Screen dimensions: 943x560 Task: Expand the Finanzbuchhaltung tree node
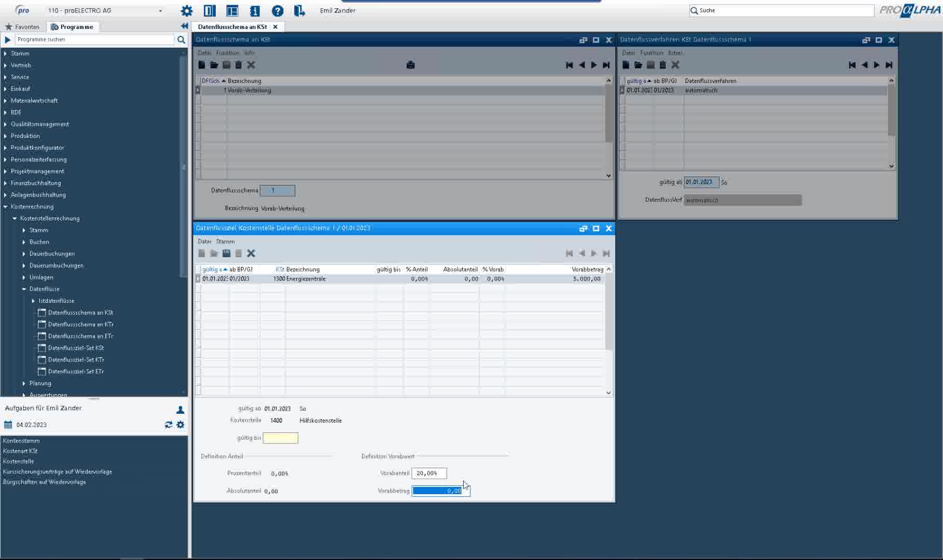coord(5,183)
